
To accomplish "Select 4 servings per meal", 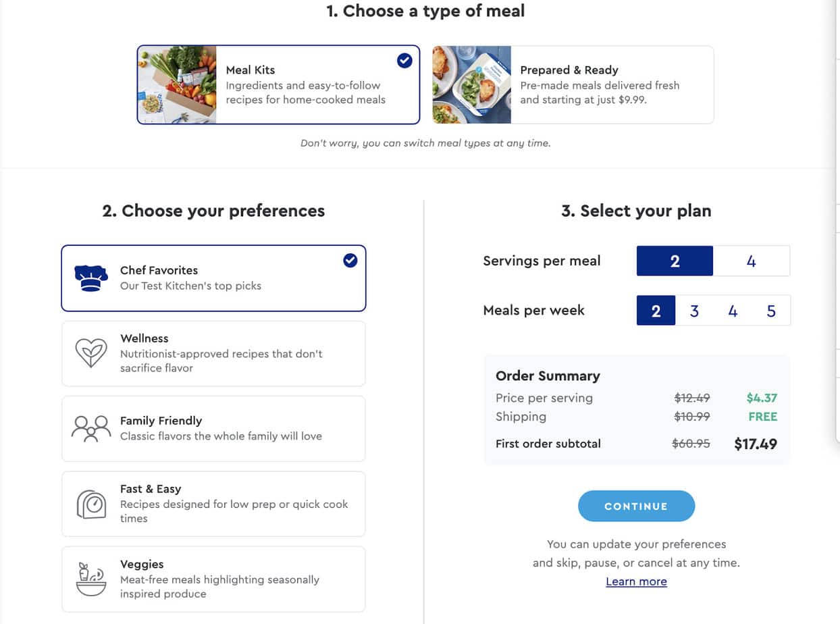I will coord(751,261).
